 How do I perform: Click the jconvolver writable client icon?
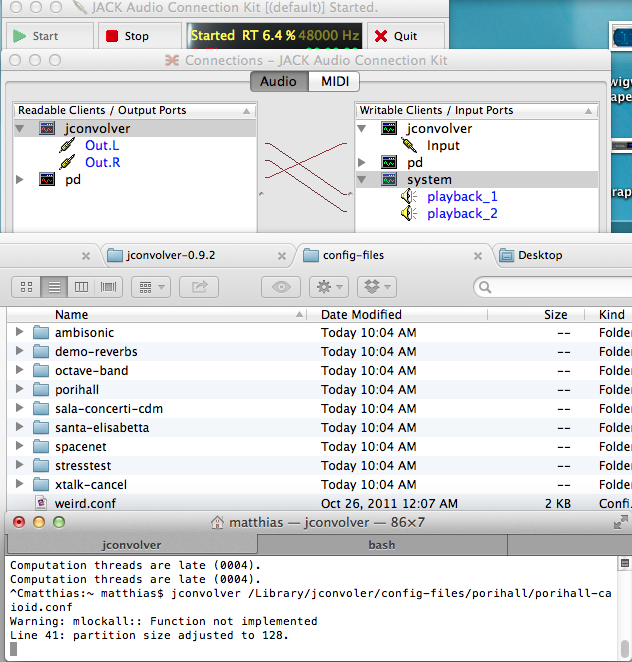coord(389,128)
